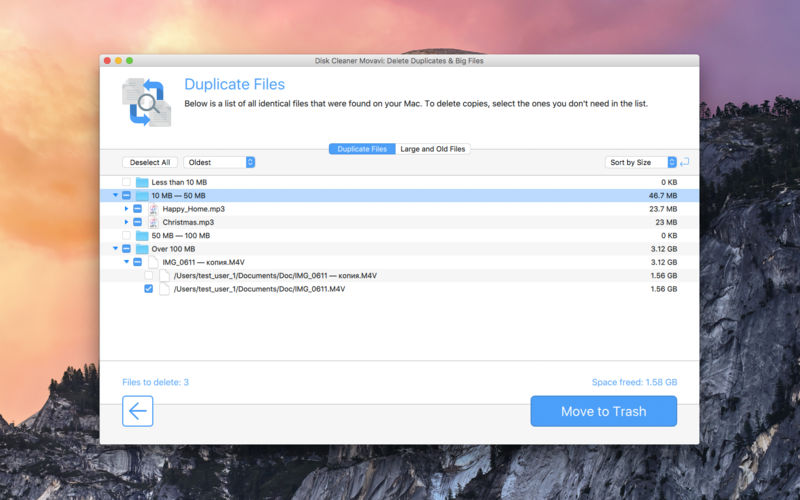This screenshot has height=500, width=800.
Task: Collapse the IMG_0611 — копия.M4V entry
Action: 127,261
